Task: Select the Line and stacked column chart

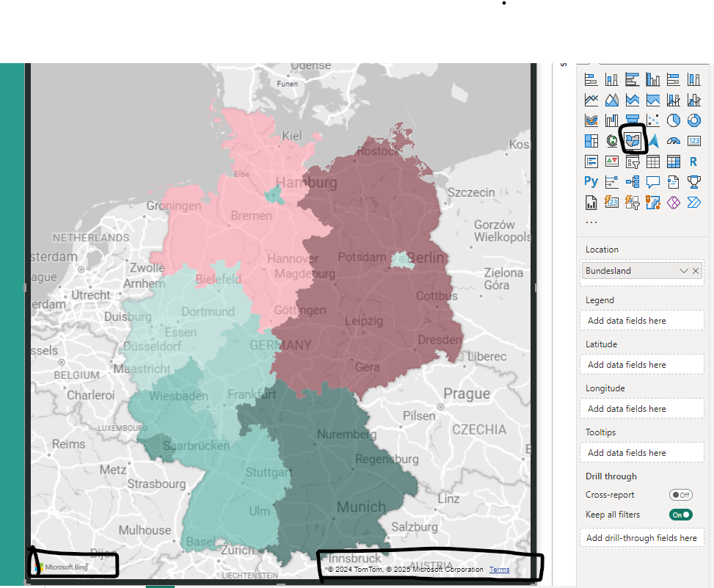Action: [674, 100]
